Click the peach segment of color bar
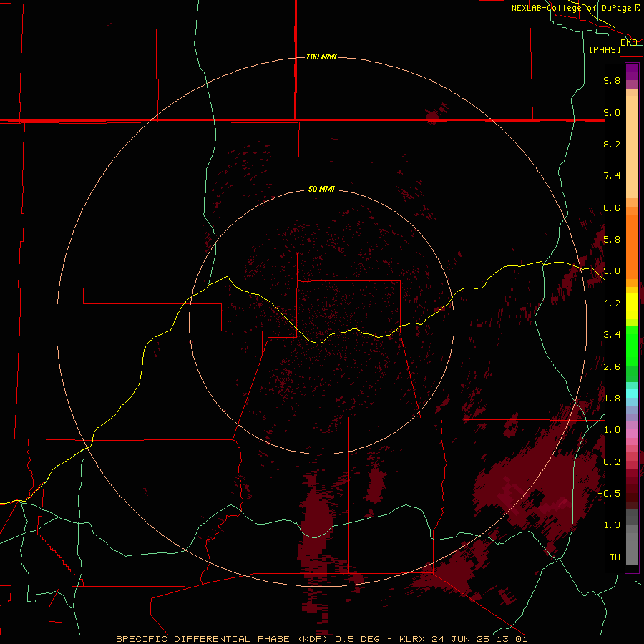The height and width of the screenshot is (644, 644). coord(632,144)
